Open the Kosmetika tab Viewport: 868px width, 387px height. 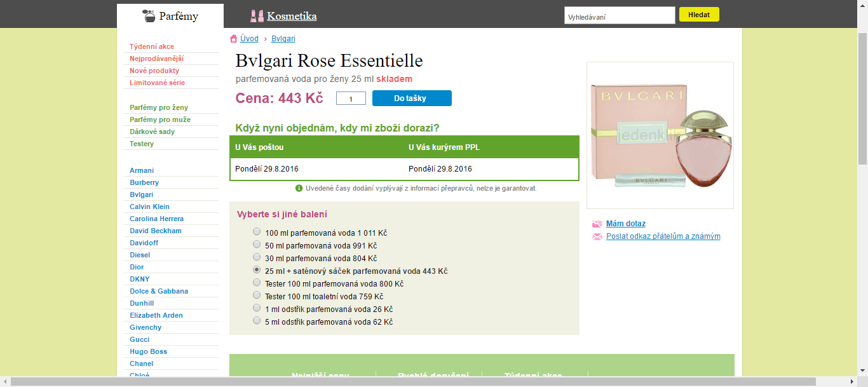[292, 16]
